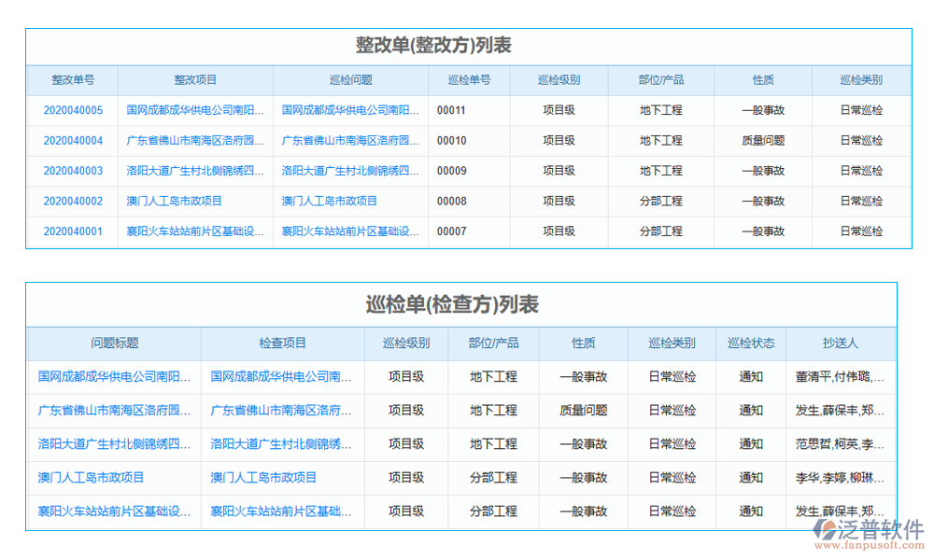Viewport: 934px width, 560px height.
Task: Click the 性质 column header in rectification table
Action: point(763,80)
